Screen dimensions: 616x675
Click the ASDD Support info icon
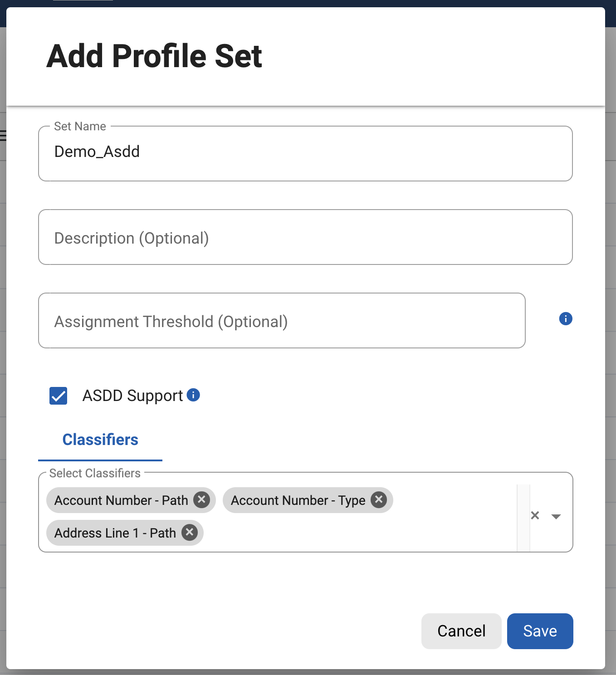pyautogui.click(x=193, y=395)
